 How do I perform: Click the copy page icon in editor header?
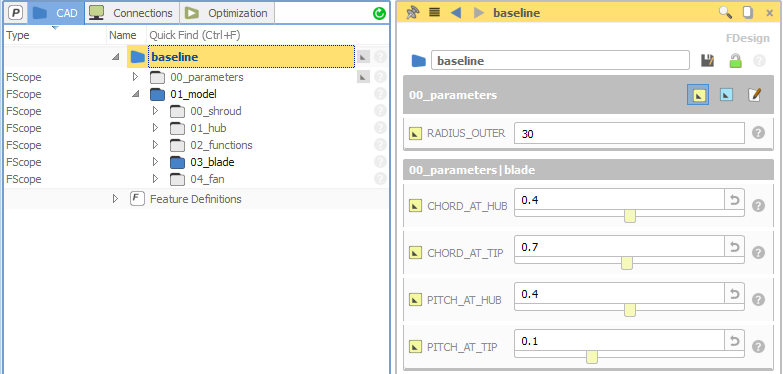[x=748, y=12]
